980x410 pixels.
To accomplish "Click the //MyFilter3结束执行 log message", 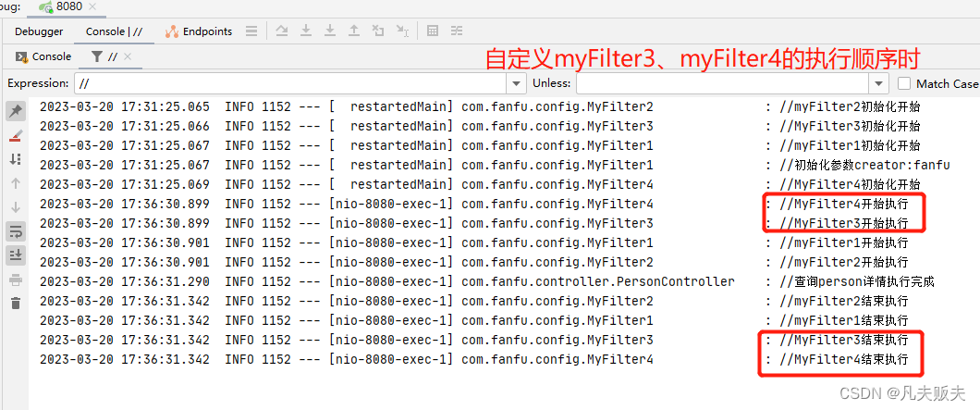I will click(844, 340).
